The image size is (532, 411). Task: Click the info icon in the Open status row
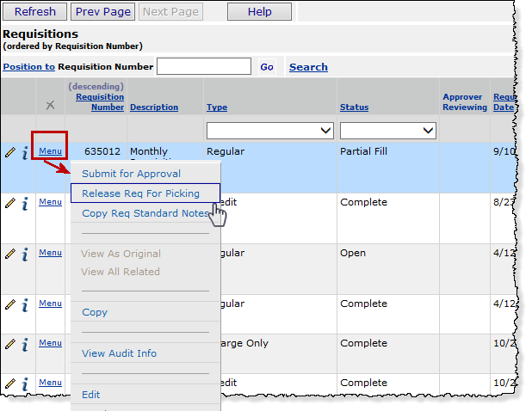[x=25, y=254]
